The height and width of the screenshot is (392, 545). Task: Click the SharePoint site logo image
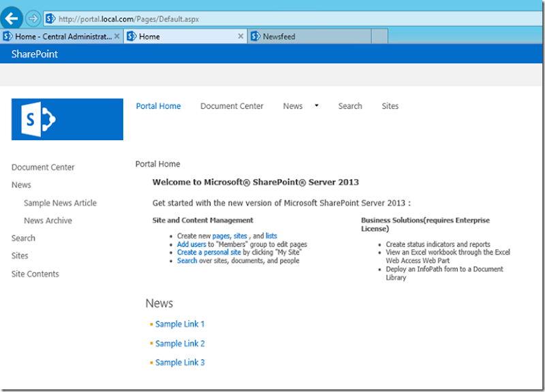coord(67,120)
